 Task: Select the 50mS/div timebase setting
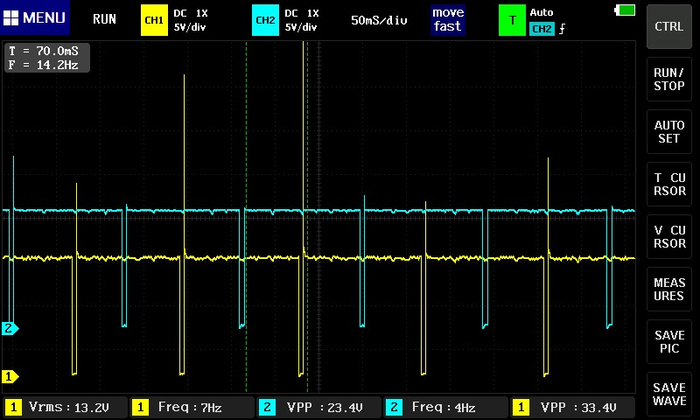tap(380, 19)
